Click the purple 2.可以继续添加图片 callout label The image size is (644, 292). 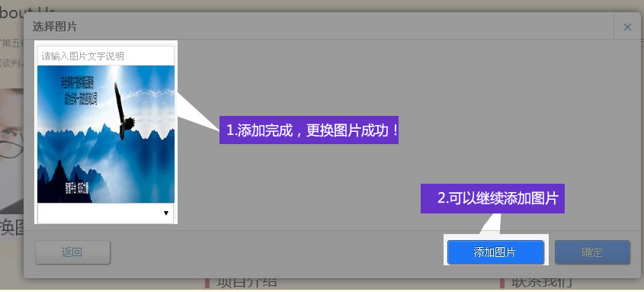(492, 198)
